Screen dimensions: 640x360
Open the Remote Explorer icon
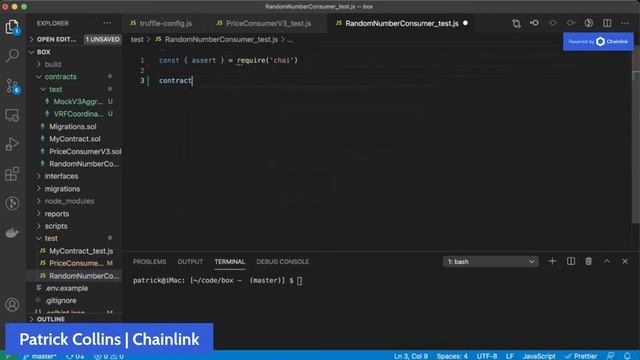tap(12, 115)
